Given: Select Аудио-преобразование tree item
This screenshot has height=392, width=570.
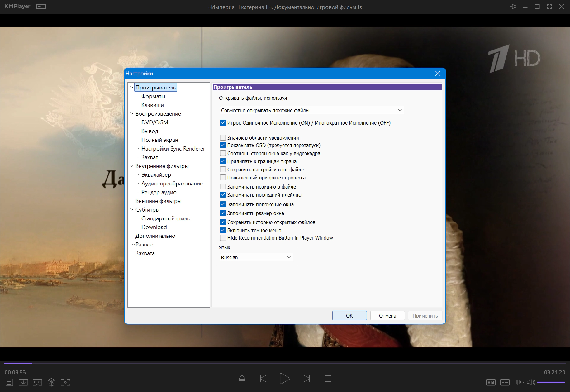Looking at the screenshot, I should pyautogui.click(x=172, y=184).
